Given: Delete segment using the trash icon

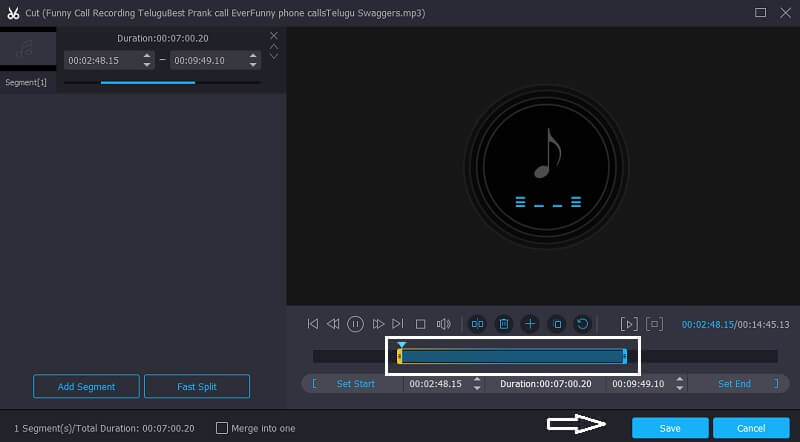Looking at the screenshot, I should point(504,324).
